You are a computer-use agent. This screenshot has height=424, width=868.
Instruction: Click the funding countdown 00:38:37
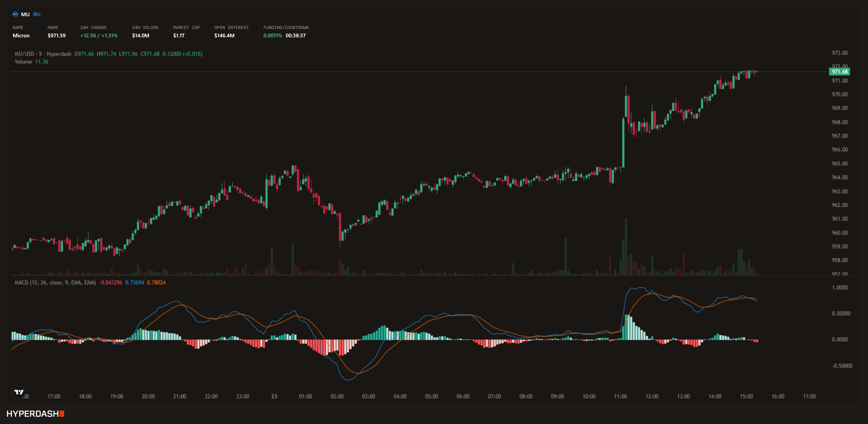[x=295, y=35]
